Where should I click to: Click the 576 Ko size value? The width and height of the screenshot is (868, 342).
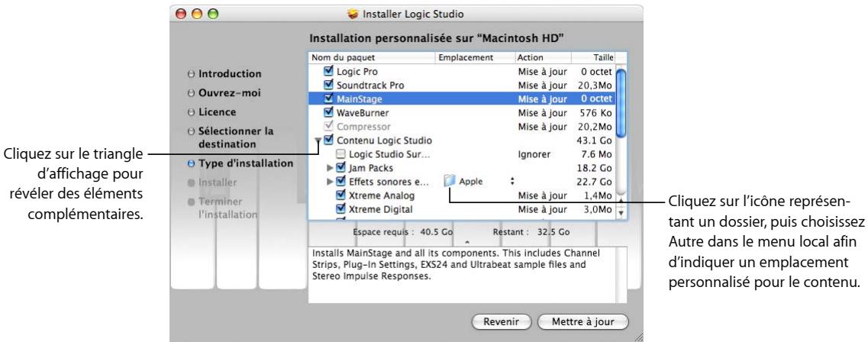click(596, 113)
